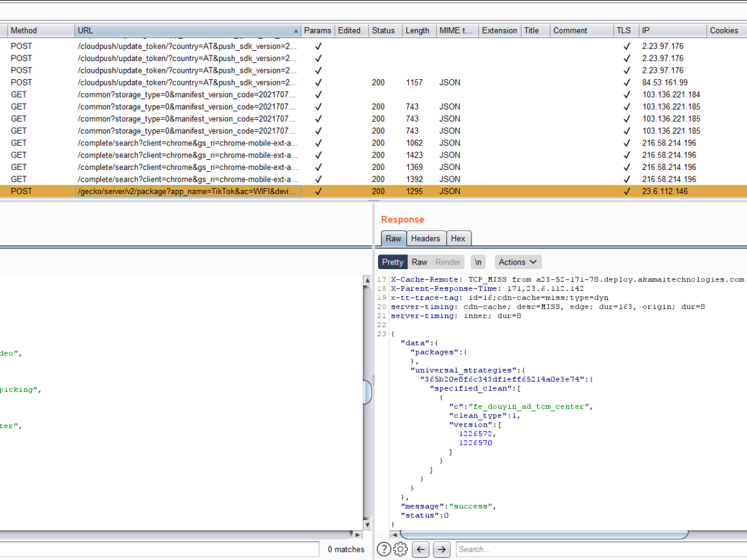Switch response view to Pretty
The width and height of the screenshot is (747, 560).
tap(392, 262)
